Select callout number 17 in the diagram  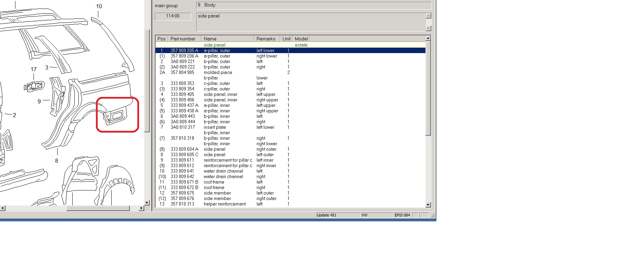coord(34,70)
